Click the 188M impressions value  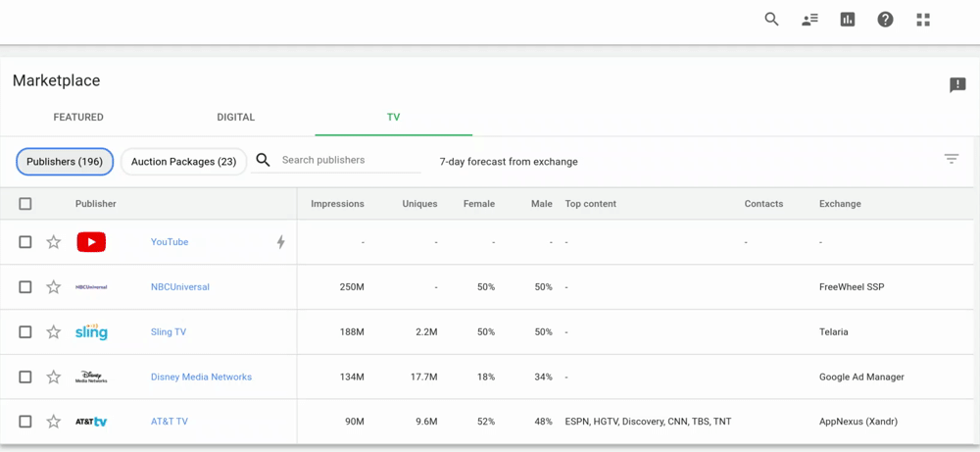352,332
